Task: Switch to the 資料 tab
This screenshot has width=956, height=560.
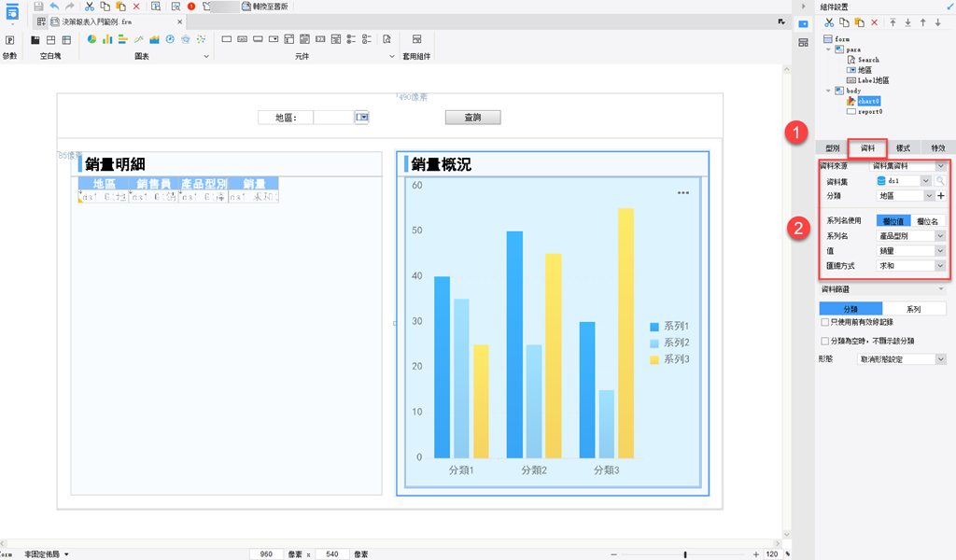Action: pos(867,148)
